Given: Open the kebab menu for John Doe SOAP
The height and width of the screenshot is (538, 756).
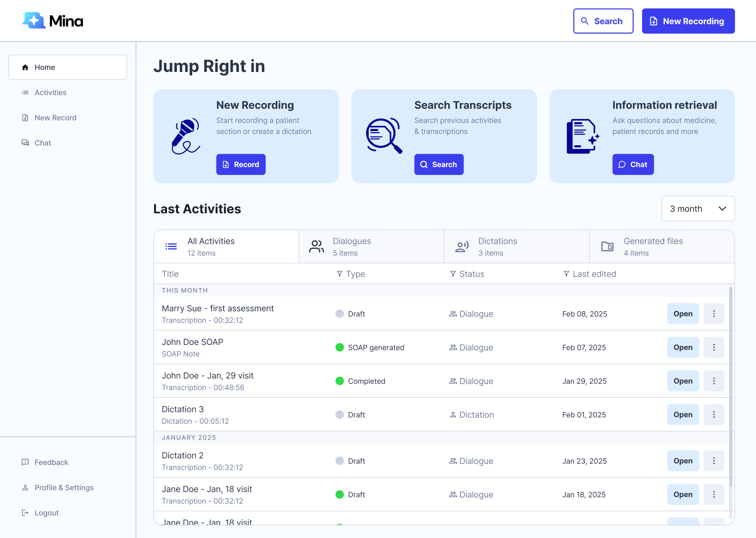Looking at the screenshot, I should pyautogui.click(x=714, y=347).
